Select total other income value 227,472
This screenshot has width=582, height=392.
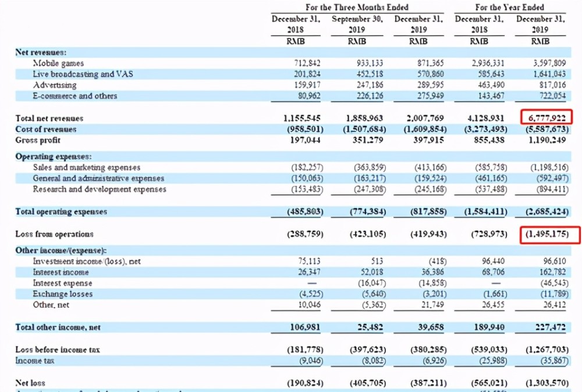(551, 327)
